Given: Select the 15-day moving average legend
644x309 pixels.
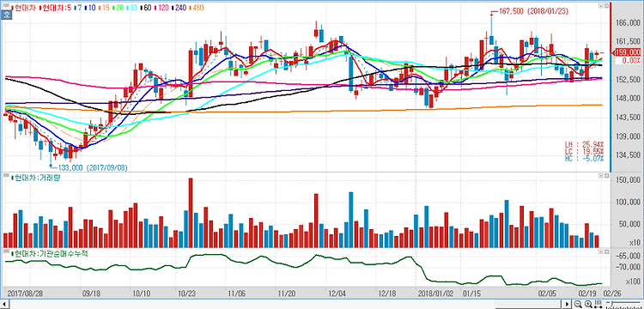Looking at the screenshot, I should (104, 8).
